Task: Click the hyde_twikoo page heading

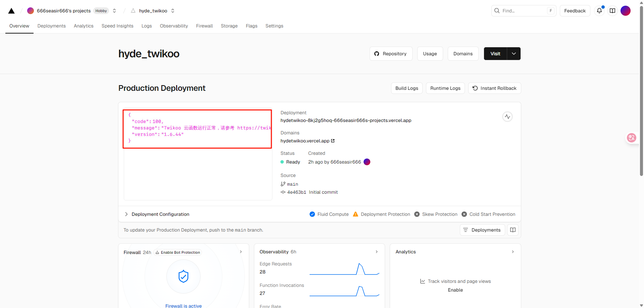Action: [149, 54]
